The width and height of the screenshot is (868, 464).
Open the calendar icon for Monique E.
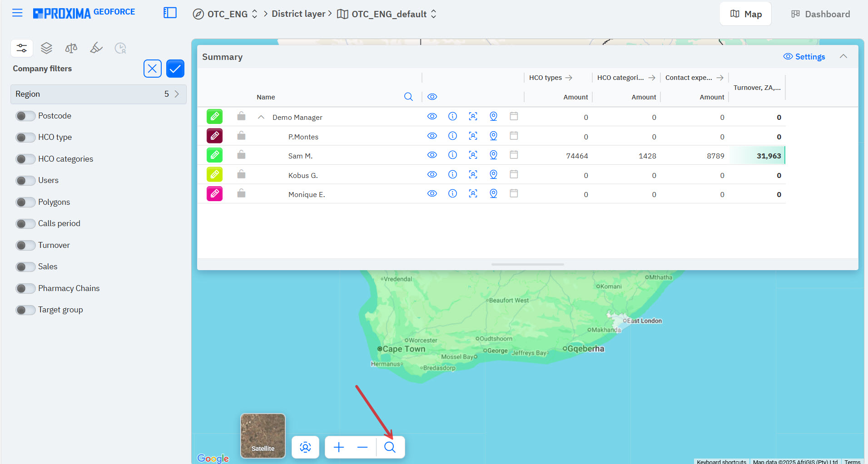pyautogui.click(x=514, y=194)
